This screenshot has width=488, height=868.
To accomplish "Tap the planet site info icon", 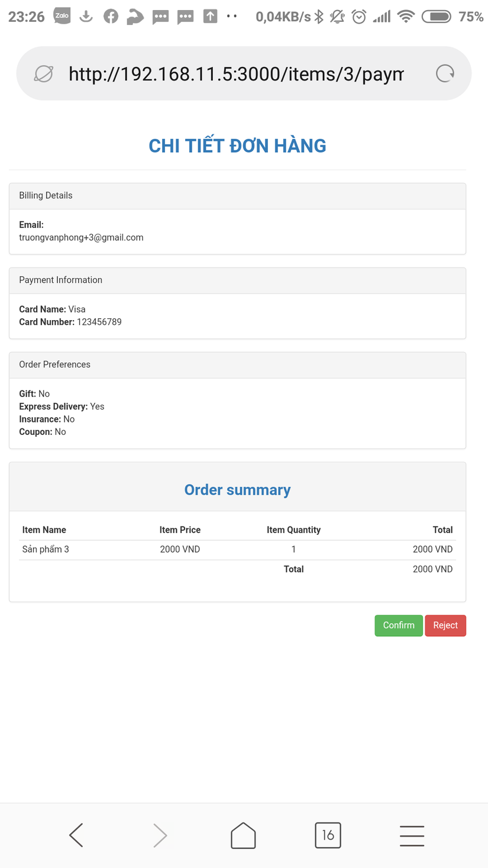I will [44, 73].
